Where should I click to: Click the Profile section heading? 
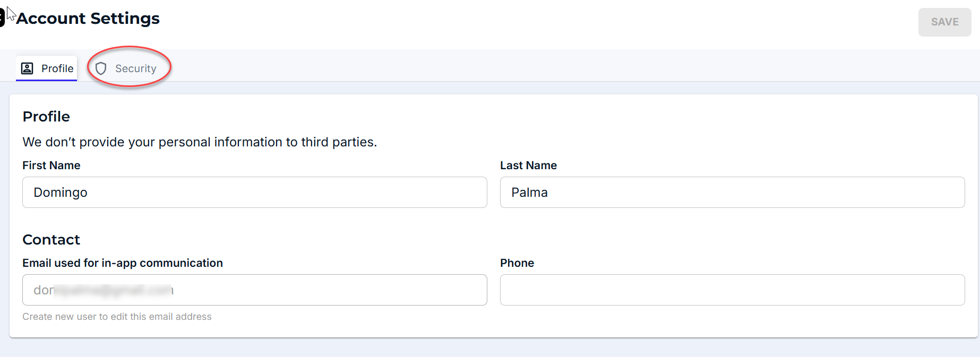[46, 117]
